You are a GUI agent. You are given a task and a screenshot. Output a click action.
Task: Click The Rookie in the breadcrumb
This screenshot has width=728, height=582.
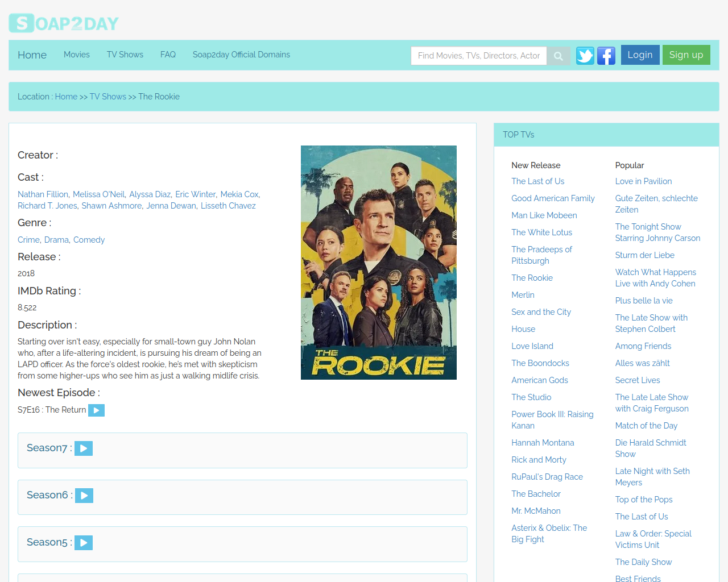click(159, 97)
